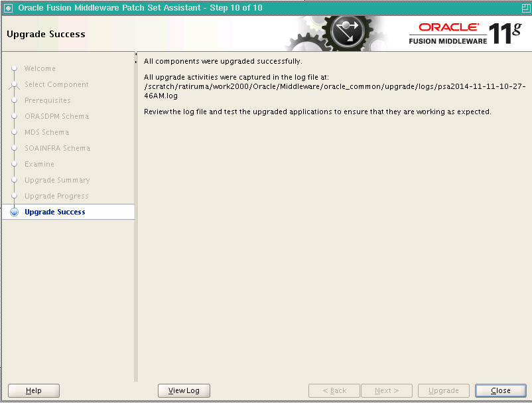The height and width of the screenshot is (403, 532).
Task: Go to Prerequisites step
Action: (48, 100)
